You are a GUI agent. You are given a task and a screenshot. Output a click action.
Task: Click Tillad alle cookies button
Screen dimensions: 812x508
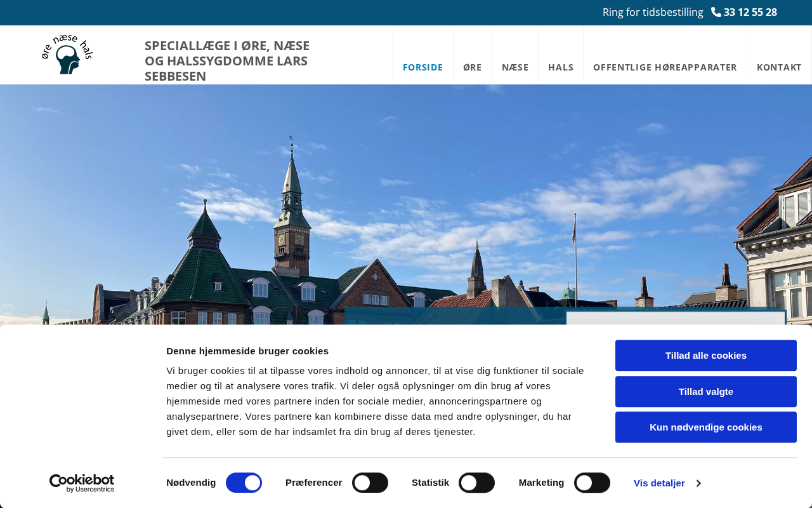pos(706,356)
